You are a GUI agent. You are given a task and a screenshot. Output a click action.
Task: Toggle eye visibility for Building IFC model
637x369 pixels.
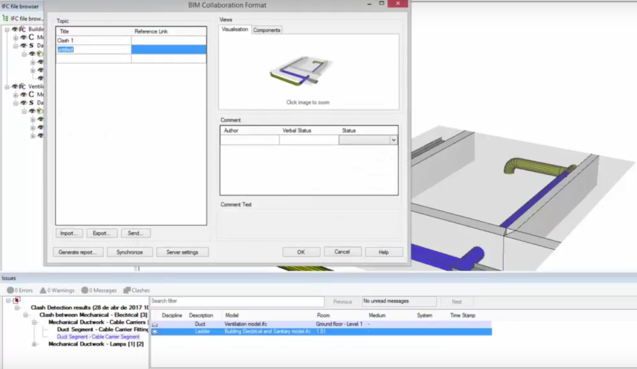tap(15, 29)
